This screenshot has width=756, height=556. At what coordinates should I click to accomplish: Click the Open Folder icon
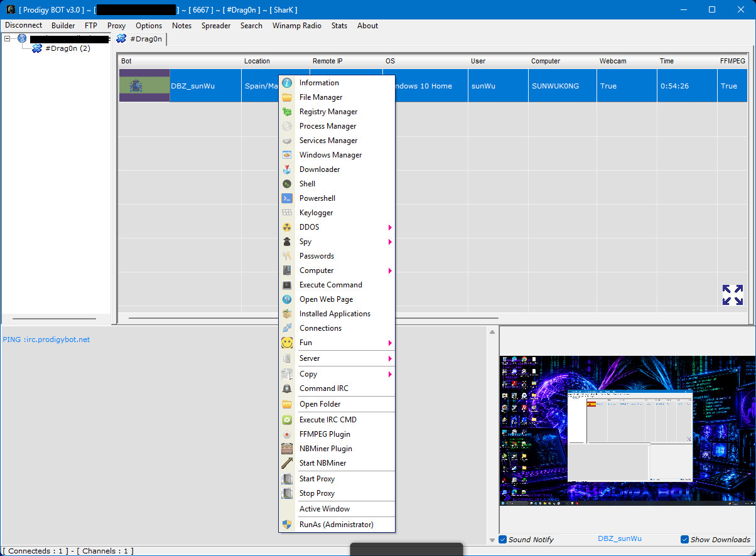click(287, 404)
